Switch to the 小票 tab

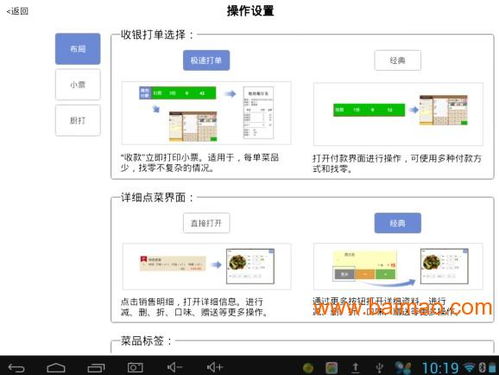(x=78, y=85)
